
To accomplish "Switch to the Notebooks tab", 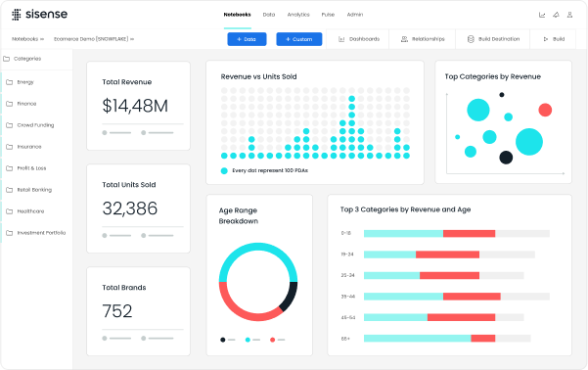I will point(238,15).
